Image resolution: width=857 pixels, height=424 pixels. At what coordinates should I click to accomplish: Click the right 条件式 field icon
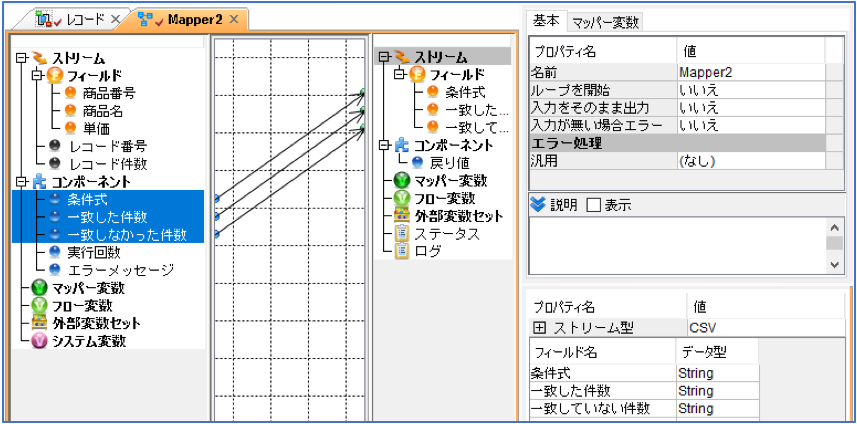pyautogui.click(x=432, y=91)
